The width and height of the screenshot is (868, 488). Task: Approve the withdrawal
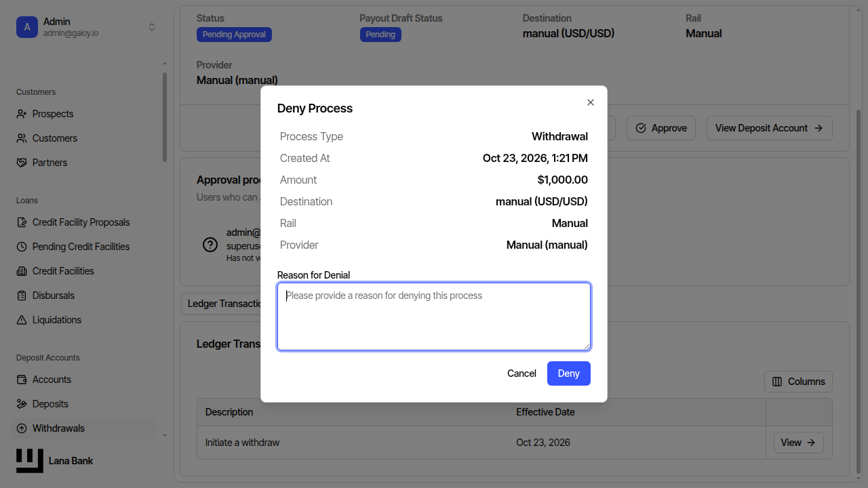click(661, 128)
